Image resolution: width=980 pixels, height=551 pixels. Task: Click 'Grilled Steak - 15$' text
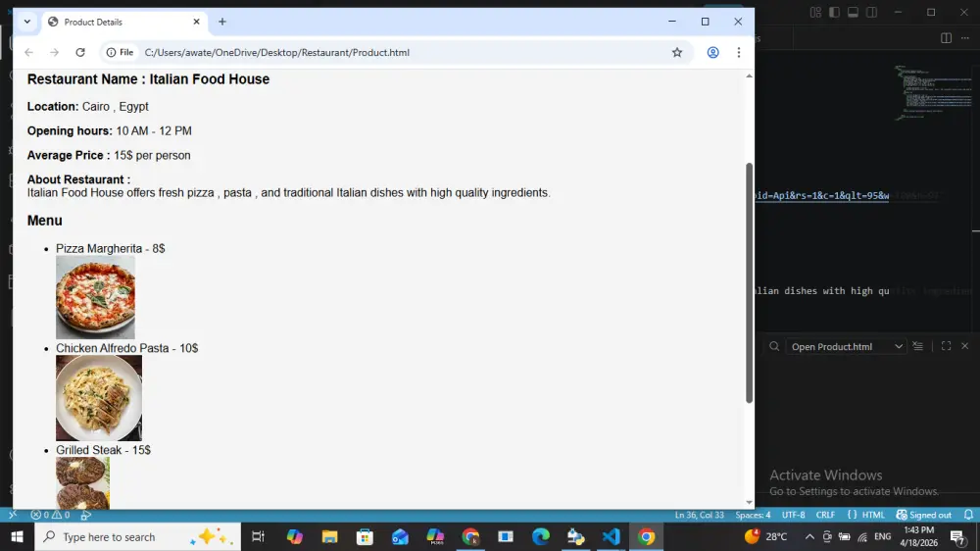pyautogui.click(x=103, y=450)
